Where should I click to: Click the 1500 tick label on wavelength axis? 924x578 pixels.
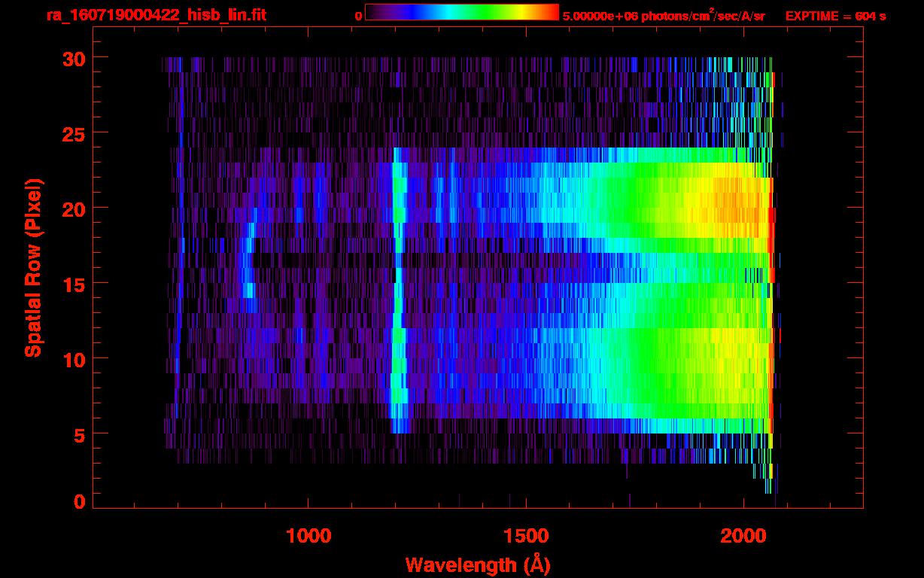click(x=526, y=536)
